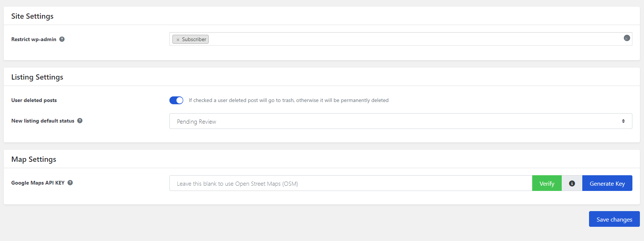Toggle the User deleted posts switch
This screenshot has height=241, width=644.
tap(177, 100)
